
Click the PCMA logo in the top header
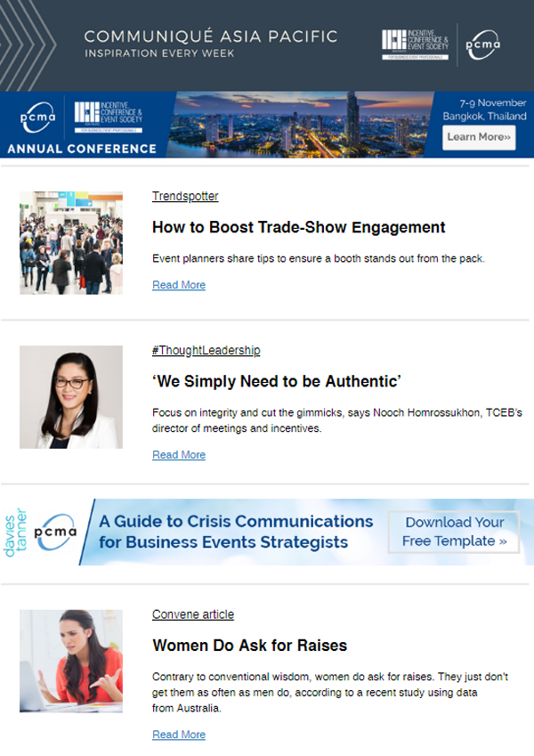coord(483,43)
